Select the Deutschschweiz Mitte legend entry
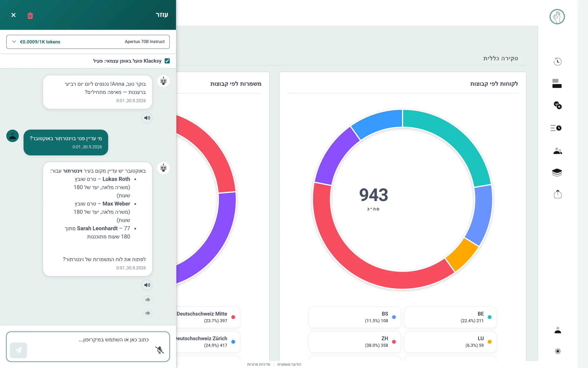 click(208, 317)
